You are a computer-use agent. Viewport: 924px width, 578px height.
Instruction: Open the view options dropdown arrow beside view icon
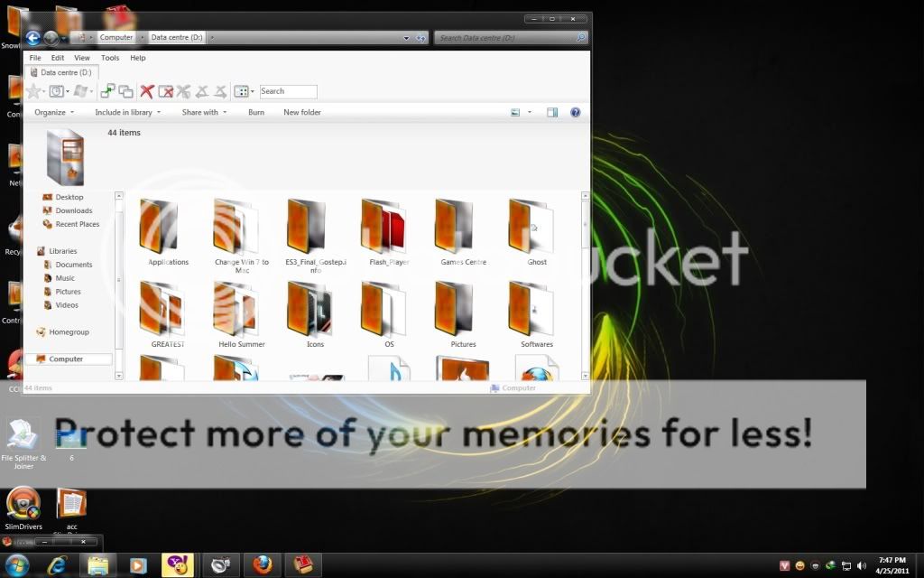coord(529,112)
